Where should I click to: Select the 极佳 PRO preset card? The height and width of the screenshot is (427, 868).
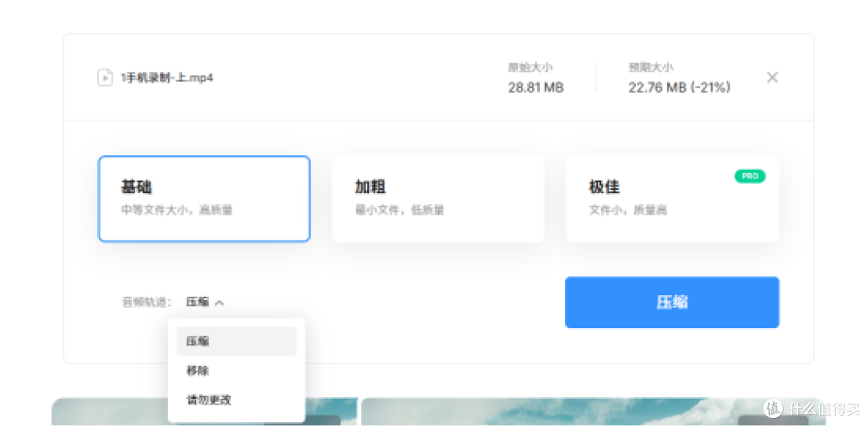672,199
